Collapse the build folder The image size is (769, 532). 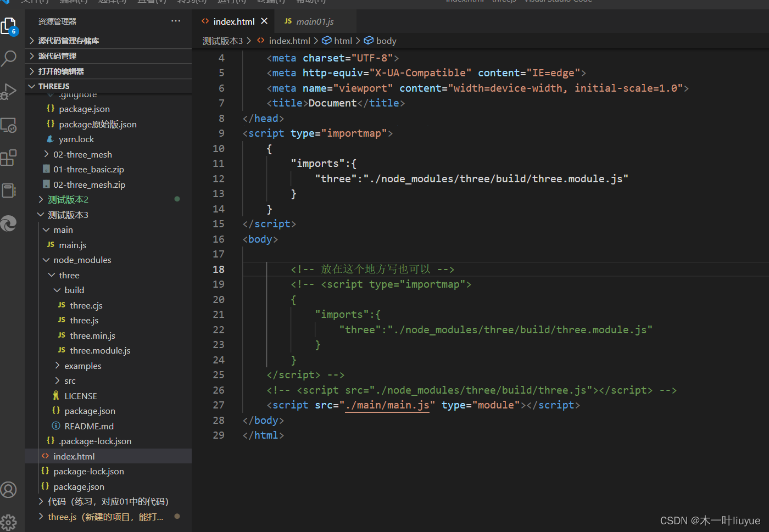click(x=108, y=290)
